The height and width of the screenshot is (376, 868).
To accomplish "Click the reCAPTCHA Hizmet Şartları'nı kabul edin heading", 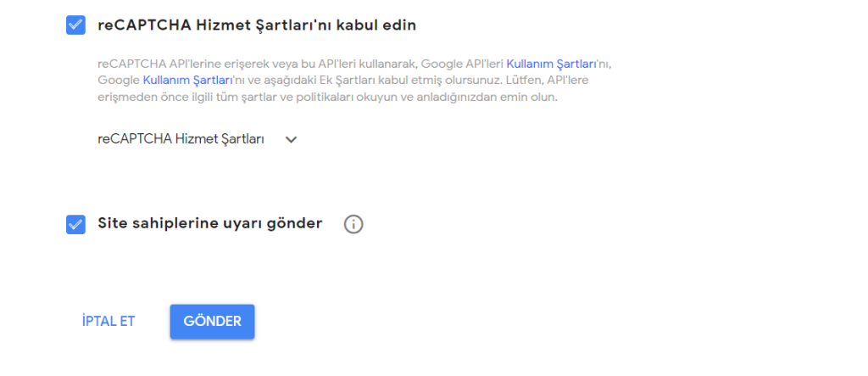I will tap(257, 25).
